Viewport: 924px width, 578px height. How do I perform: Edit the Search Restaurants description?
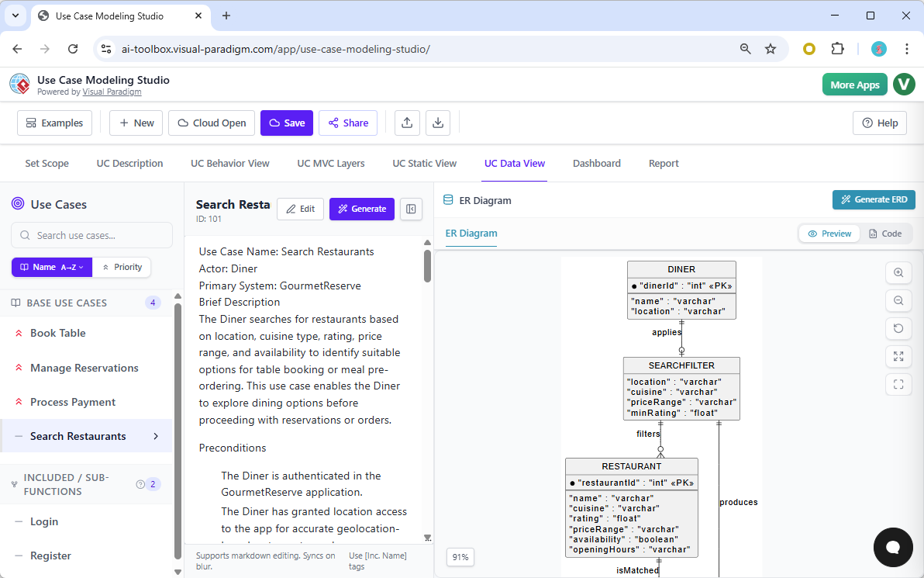[x=300, y=209]
